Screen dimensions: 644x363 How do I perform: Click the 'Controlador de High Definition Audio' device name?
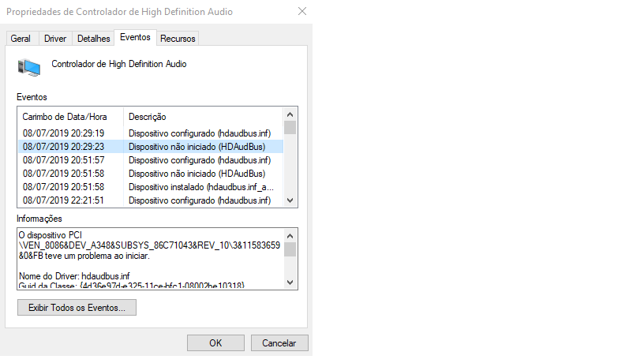pos(118,64)
